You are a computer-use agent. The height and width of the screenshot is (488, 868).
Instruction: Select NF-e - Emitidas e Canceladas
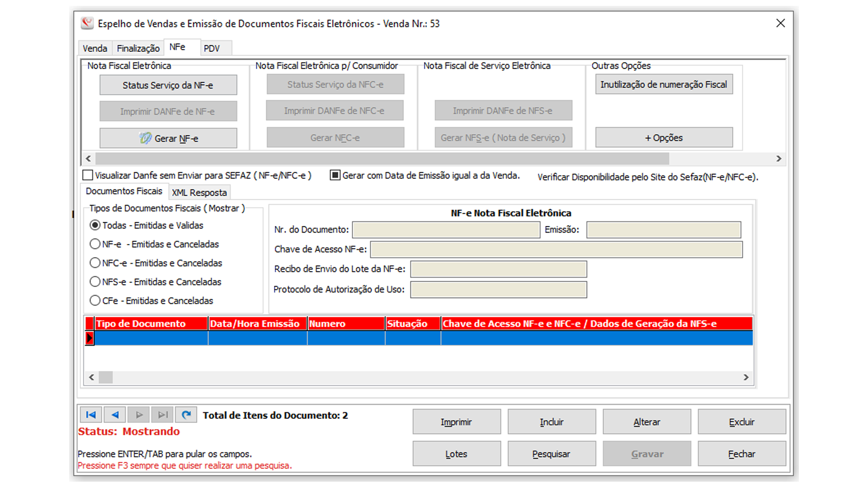pos(154,244)
